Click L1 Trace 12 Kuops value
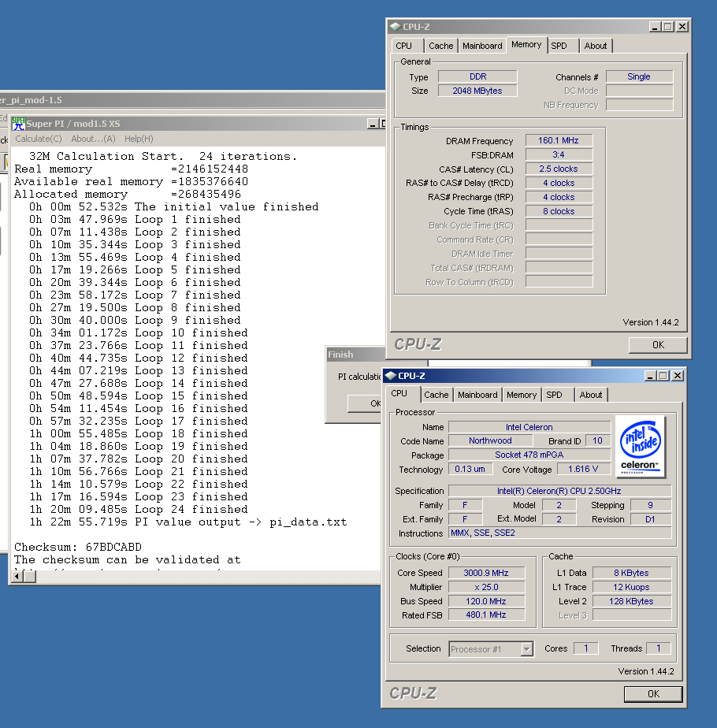Viewport: 717px width, 728px height. pyautogui.click(x=632, y=587)
